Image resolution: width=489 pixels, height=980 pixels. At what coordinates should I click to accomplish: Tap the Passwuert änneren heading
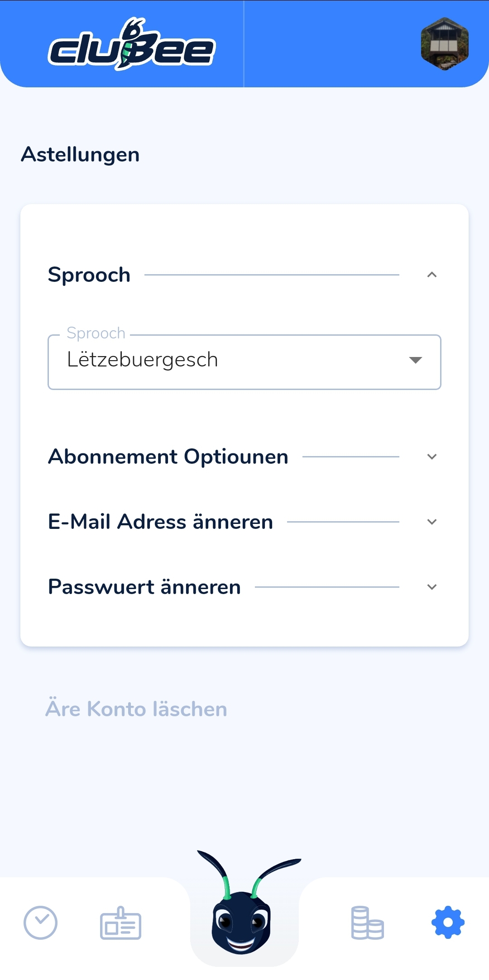[144, 587]
